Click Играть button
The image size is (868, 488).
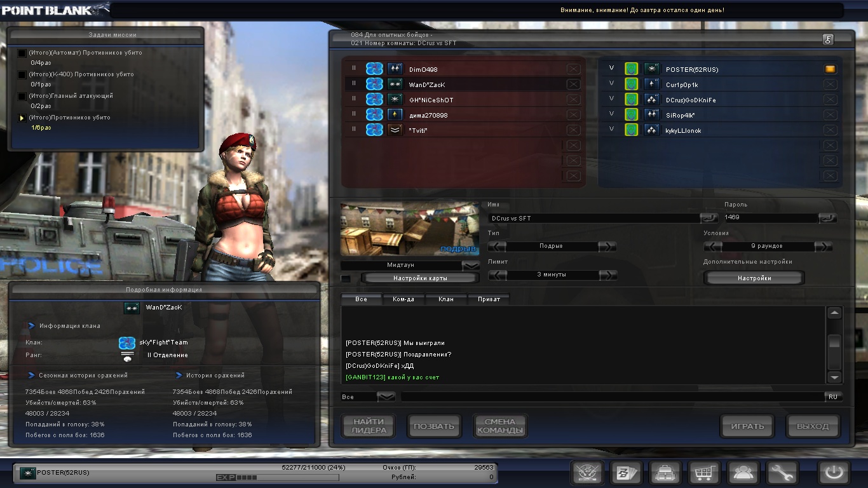pyautogui.click(x=747, y=426)
